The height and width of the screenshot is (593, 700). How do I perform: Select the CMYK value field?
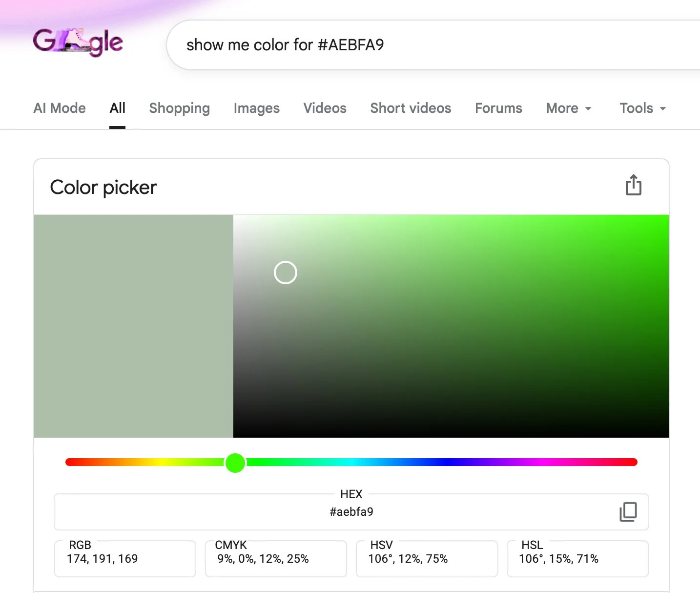tap(275, 559)
